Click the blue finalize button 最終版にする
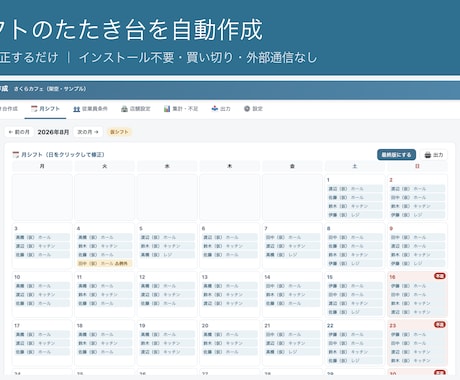The image size is (460, 380). click(x=396, y=155)
